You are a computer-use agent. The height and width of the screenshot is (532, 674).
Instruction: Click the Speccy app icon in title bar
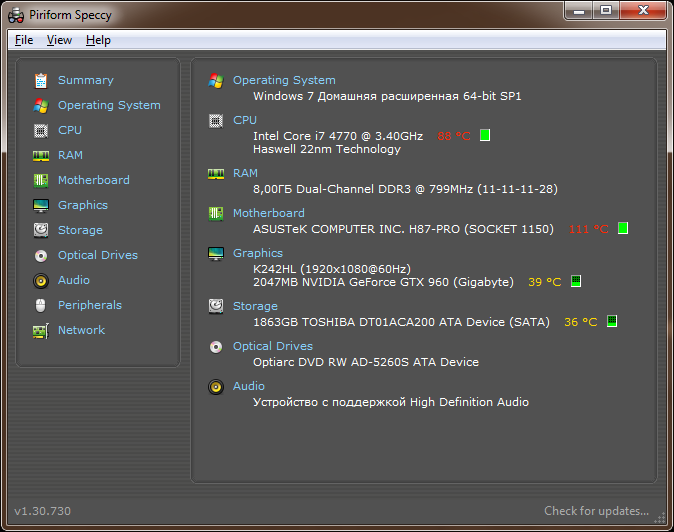tap(16, 15)
